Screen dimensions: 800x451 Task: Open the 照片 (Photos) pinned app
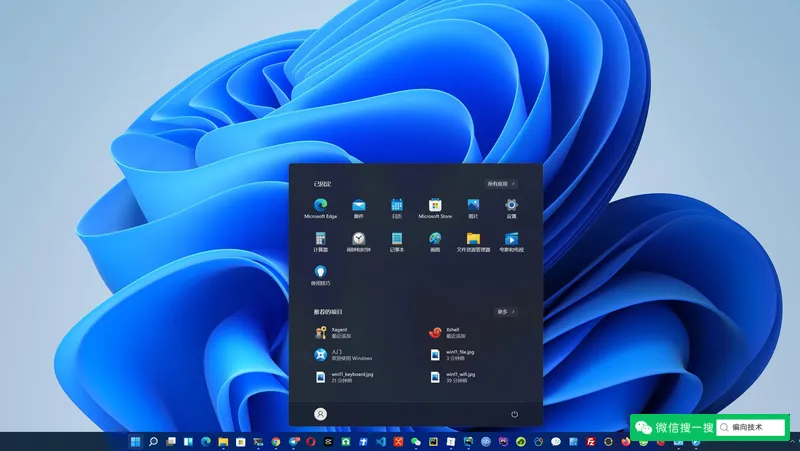tap(473, 209)
